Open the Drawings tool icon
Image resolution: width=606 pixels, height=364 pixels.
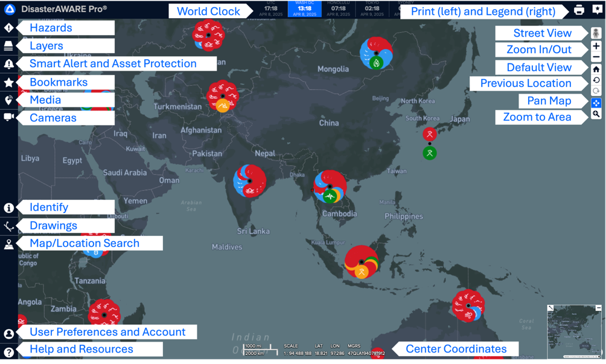pos(8,226)
